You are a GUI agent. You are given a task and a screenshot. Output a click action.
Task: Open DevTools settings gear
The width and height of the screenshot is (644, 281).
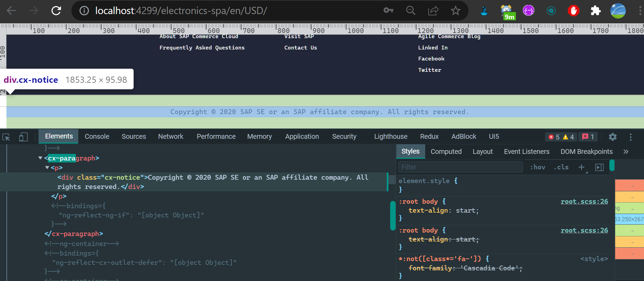612,137
